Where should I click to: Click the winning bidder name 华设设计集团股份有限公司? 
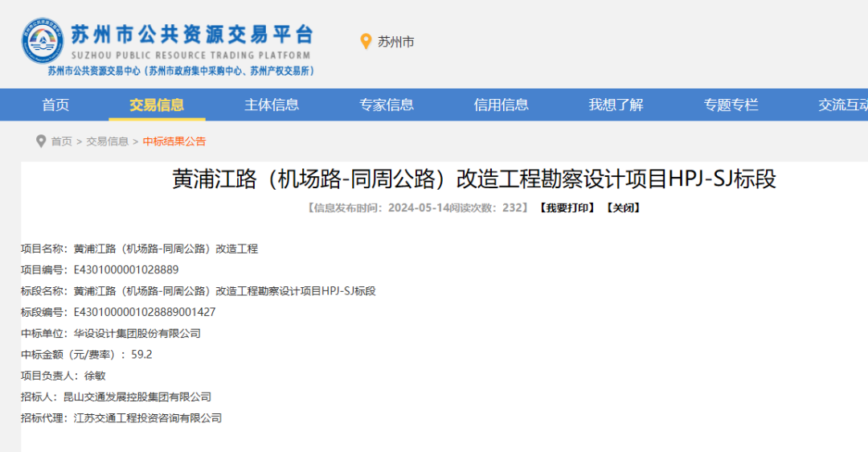[x=137, y=333]
